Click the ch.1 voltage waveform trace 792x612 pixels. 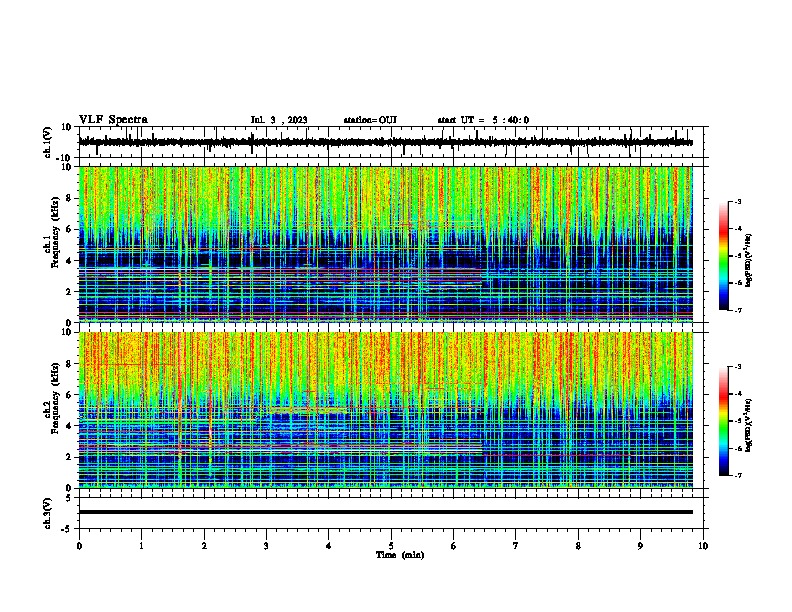pos(385,142)
